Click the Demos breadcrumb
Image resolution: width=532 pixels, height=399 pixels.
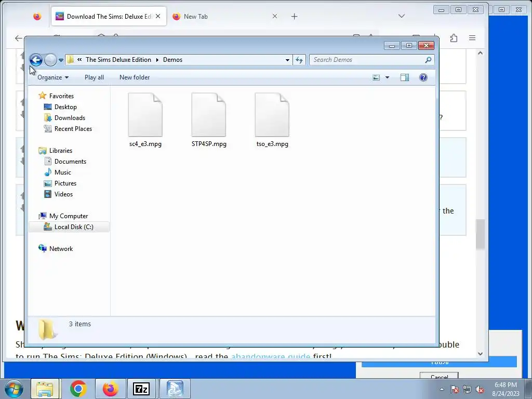point(172,60)
